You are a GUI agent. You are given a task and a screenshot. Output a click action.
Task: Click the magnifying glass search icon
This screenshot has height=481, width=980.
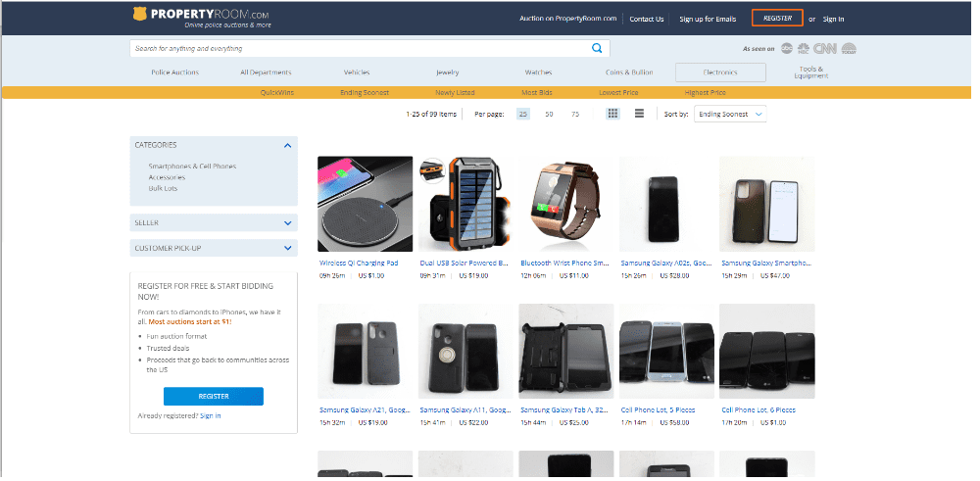tap(597, 48)
